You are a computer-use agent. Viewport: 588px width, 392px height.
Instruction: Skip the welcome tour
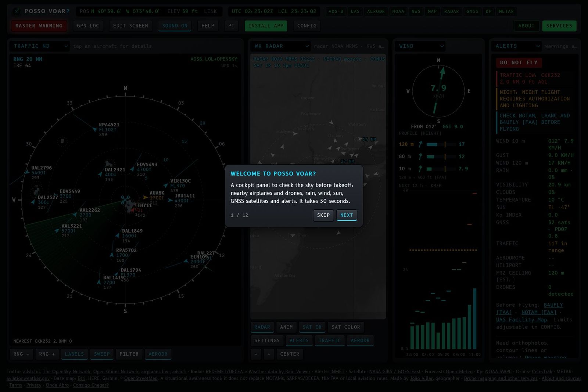point(323,215)
